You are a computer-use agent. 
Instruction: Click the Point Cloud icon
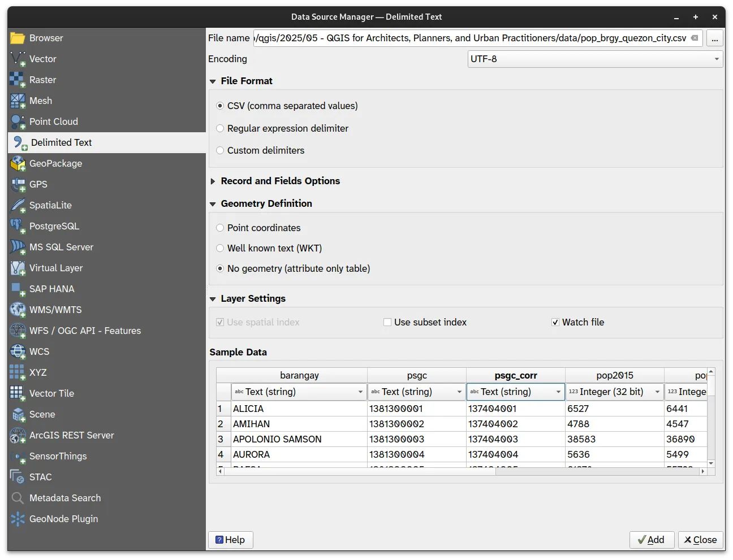coord(18,121)
